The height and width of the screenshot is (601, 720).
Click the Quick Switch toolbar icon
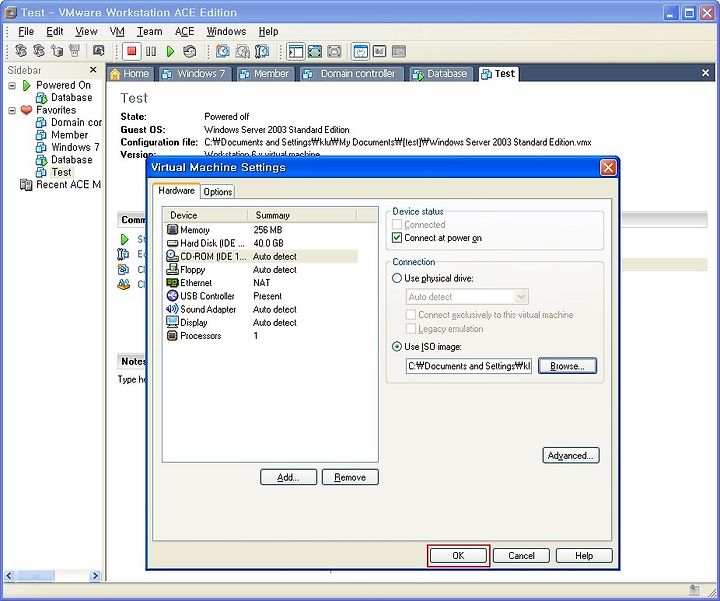point(334,51)
